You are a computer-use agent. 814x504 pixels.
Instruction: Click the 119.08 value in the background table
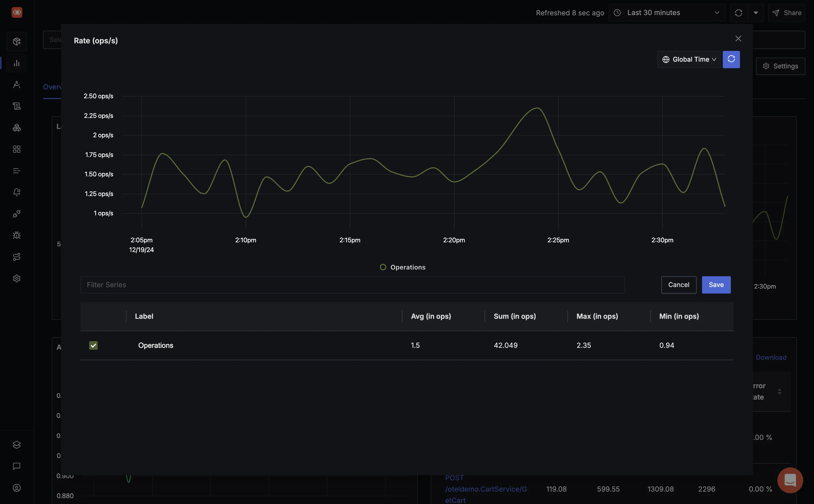click(556, 489)
